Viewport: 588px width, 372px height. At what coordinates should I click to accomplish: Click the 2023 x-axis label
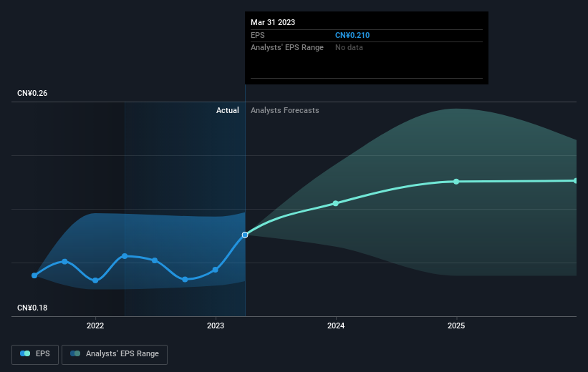(216, 325)
